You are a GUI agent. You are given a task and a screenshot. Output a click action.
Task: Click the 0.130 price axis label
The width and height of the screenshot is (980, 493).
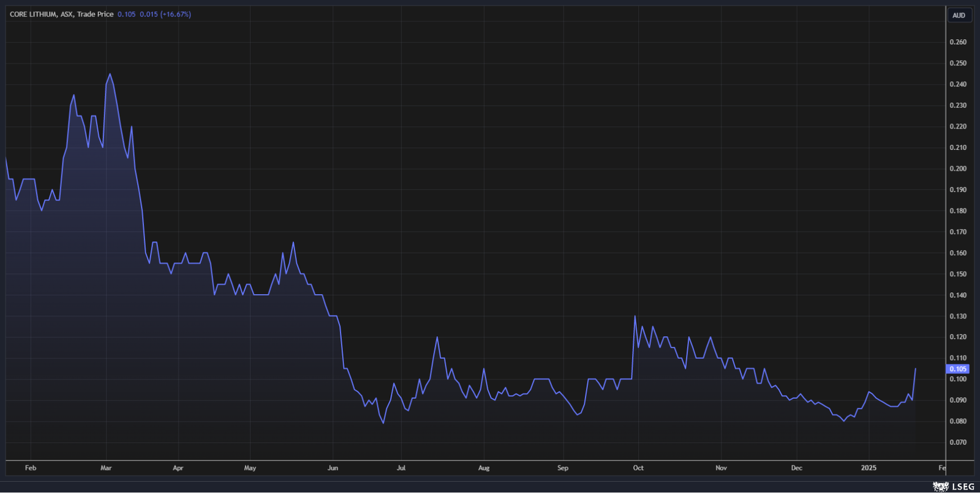tap(958, 317)
